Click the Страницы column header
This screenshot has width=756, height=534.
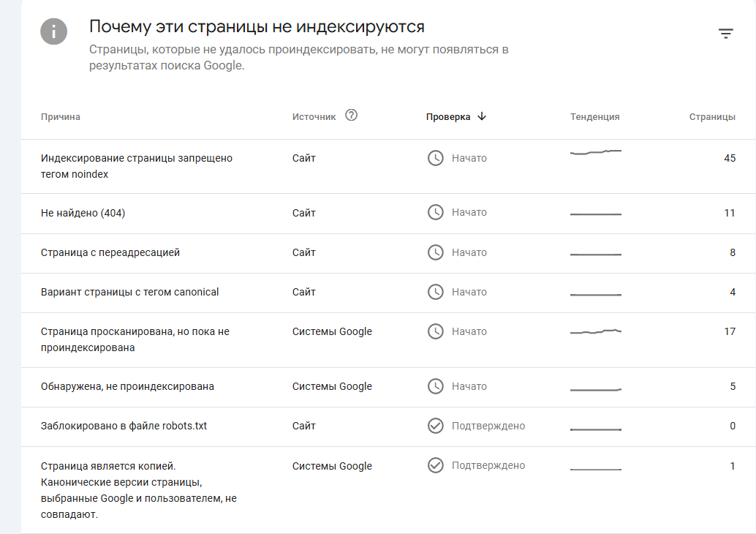click(x=712, y=117)
